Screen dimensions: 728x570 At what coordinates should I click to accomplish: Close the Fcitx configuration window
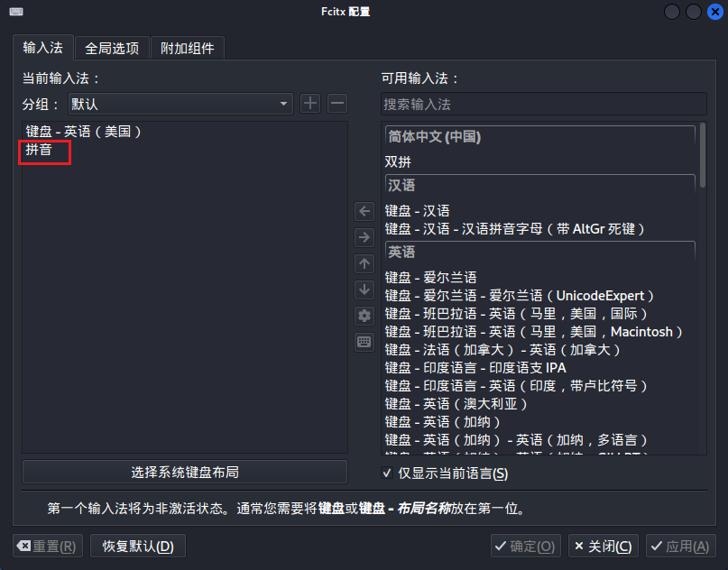(715, 12)
